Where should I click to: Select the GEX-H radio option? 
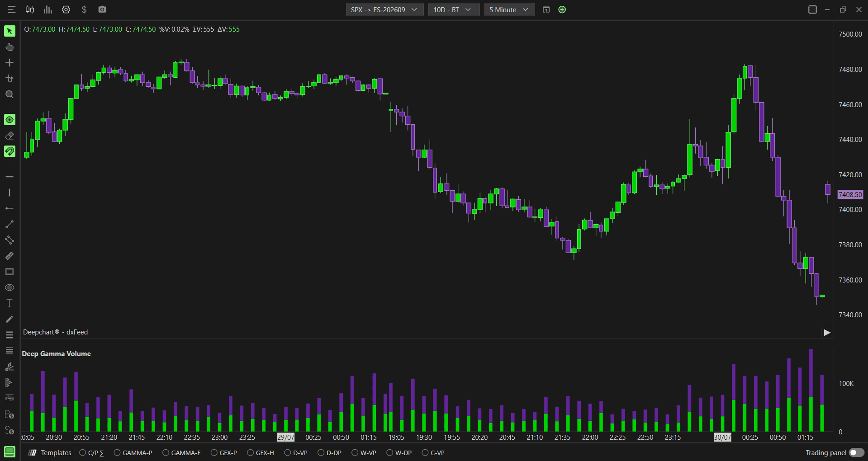click(261, 452)
